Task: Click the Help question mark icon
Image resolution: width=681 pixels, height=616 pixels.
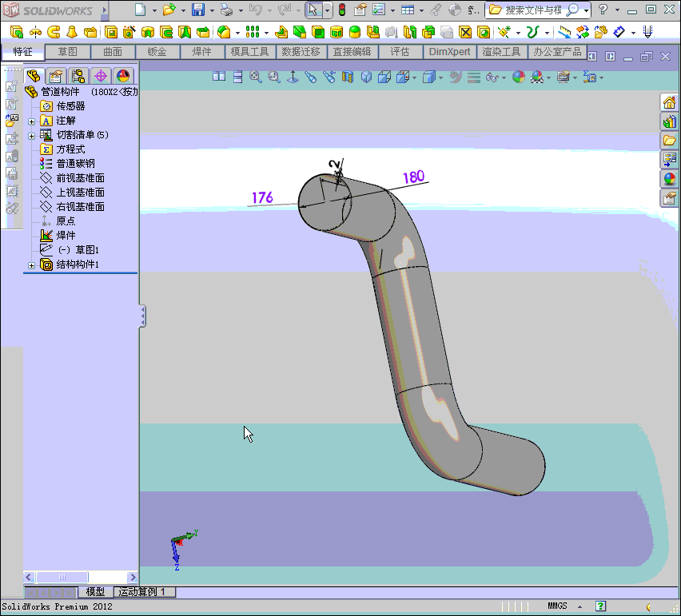Action: [603, 9]
